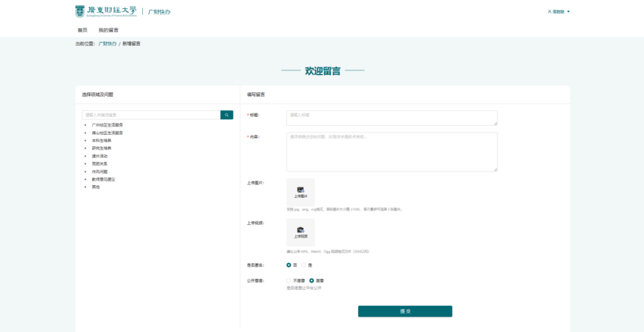Image resolution: width=644 pixels, height=332 pixels.
Task: Focus the 标题 title input box
Action: [x=392, y=118]
